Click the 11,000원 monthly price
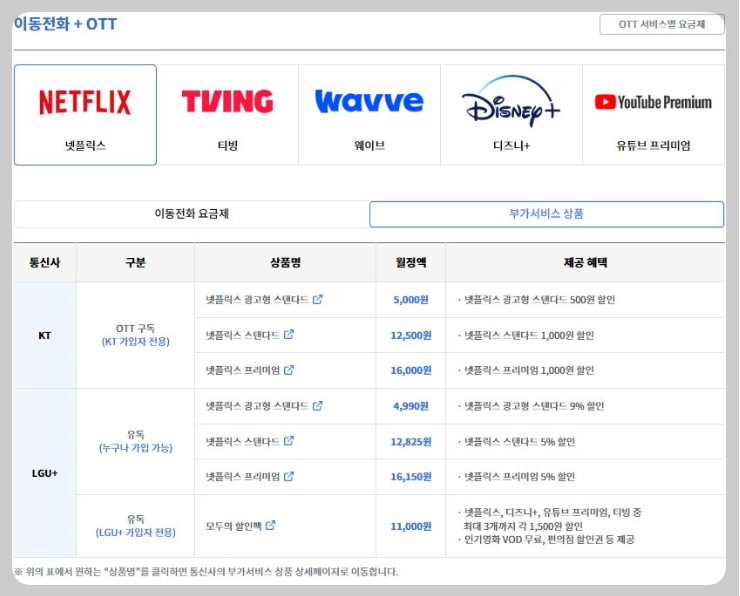The height and width of the screenshot is (596, 740). point(411,526)
